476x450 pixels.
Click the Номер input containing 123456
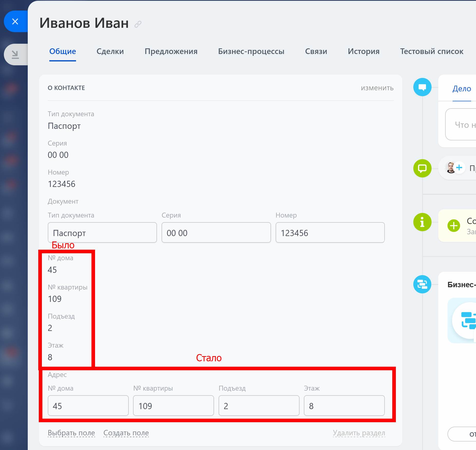tap(330, 233)
